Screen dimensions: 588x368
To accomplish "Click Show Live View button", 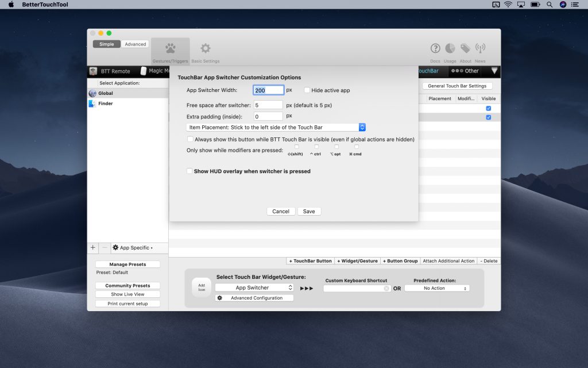I will click(127, 294).
